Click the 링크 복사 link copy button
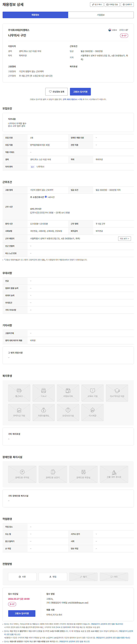Viewport: 137px width, 644px height. [97, 5]
